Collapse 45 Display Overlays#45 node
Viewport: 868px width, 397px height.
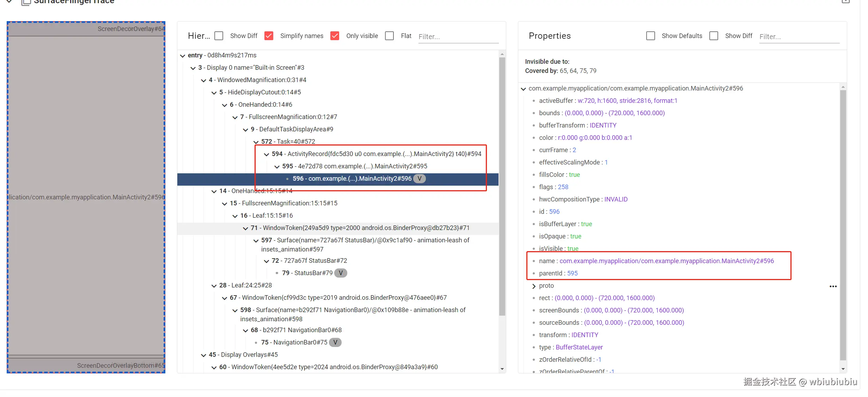point(203,355)
